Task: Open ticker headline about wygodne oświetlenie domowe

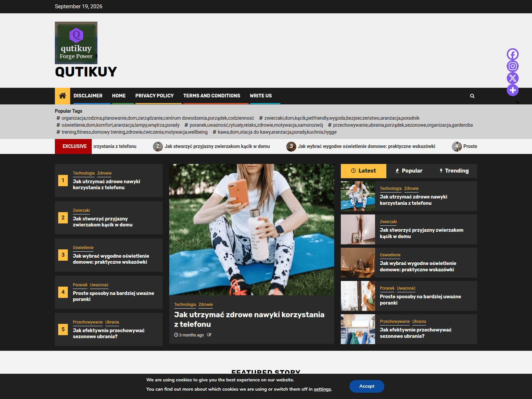Action: [366, 146]
